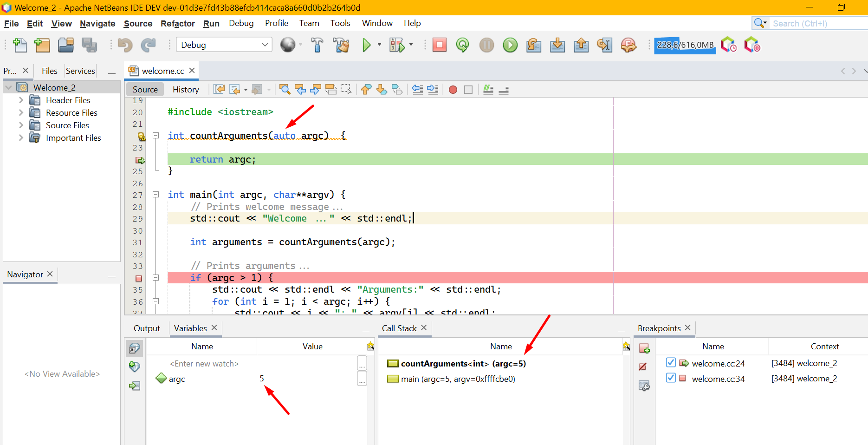The height and width of the screenshot is (445, 868).
Task: Toggle welcome.cc:24 breakpoint checkbox
Action: (x=671, y=363)
